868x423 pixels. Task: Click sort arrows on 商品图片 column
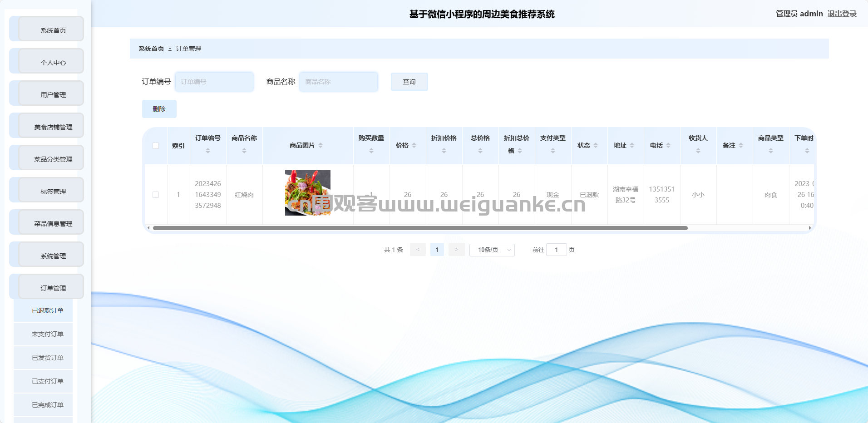(x=321, y=145)
